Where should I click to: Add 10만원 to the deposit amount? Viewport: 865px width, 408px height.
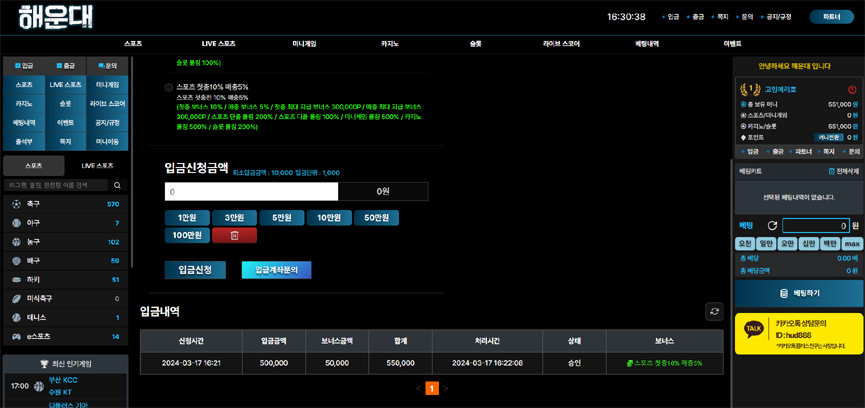(x=328, y=218)
